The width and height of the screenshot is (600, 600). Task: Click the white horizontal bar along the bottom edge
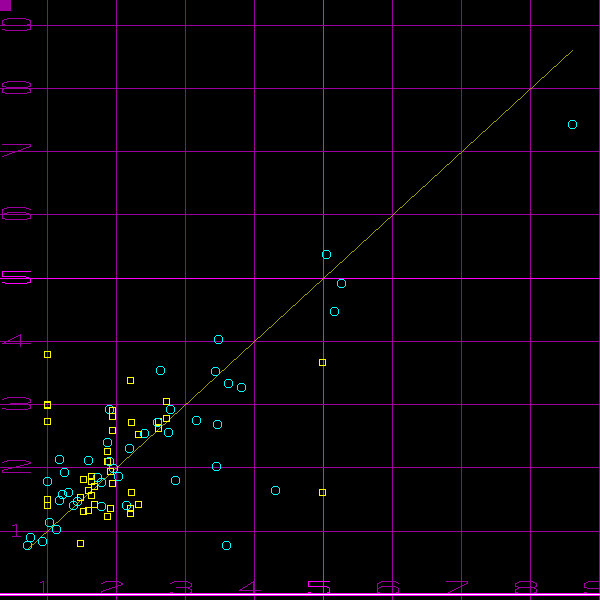point(300,596)
